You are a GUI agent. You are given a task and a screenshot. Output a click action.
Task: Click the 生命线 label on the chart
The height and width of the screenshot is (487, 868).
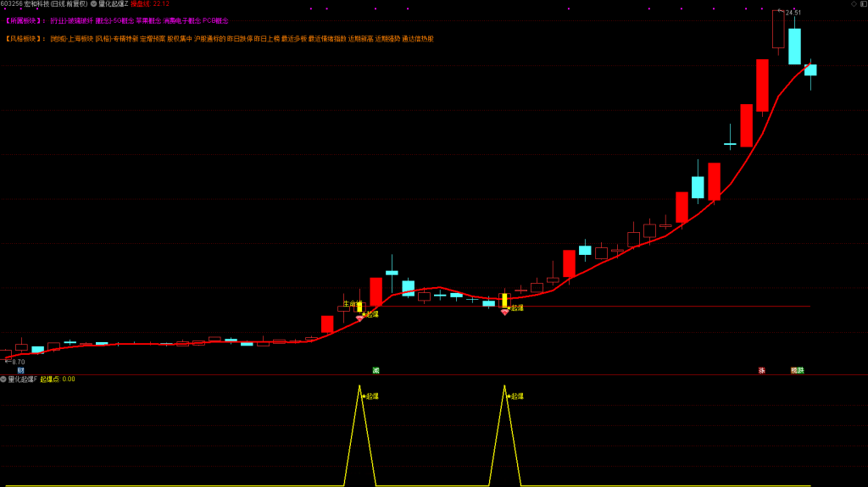[351, 303]
